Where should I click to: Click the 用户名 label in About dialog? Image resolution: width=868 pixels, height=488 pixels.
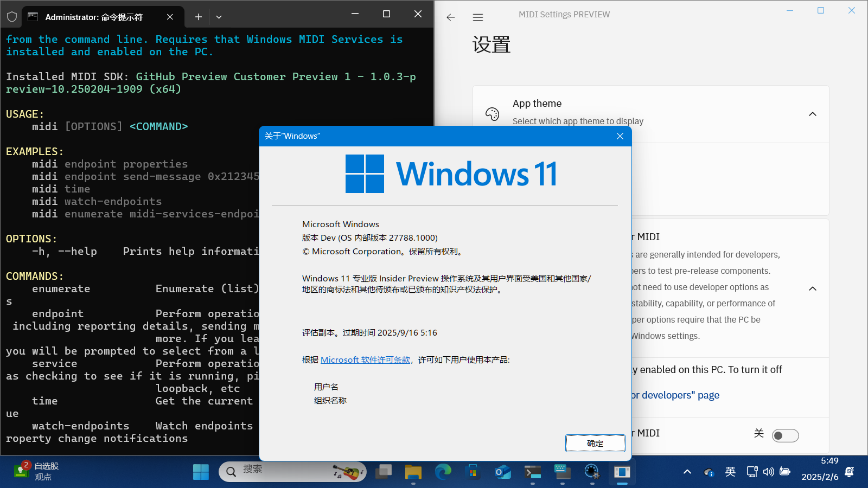point(326,387)
